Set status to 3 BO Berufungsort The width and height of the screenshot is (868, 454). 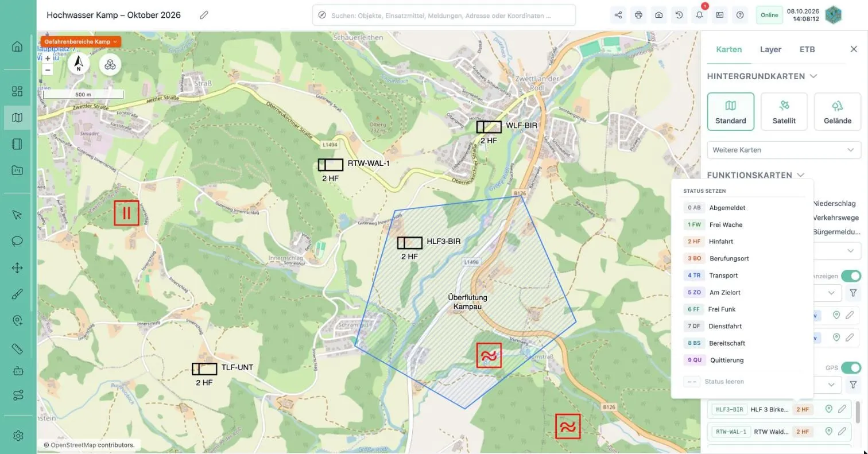click(x=742, y=258)
